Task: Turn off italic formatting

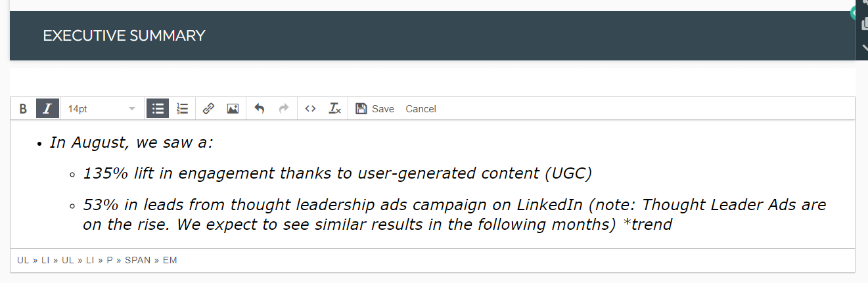Action: [47, 109]
